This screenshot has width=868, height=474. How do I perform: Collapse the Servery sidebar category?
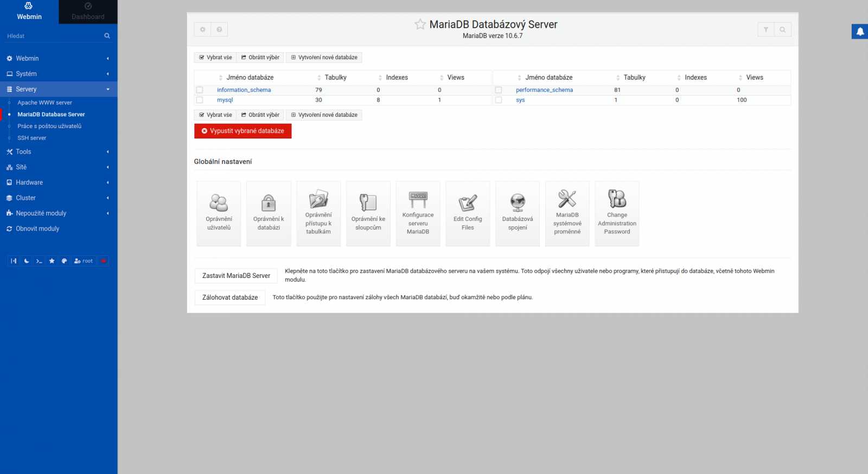coord(59,89)
